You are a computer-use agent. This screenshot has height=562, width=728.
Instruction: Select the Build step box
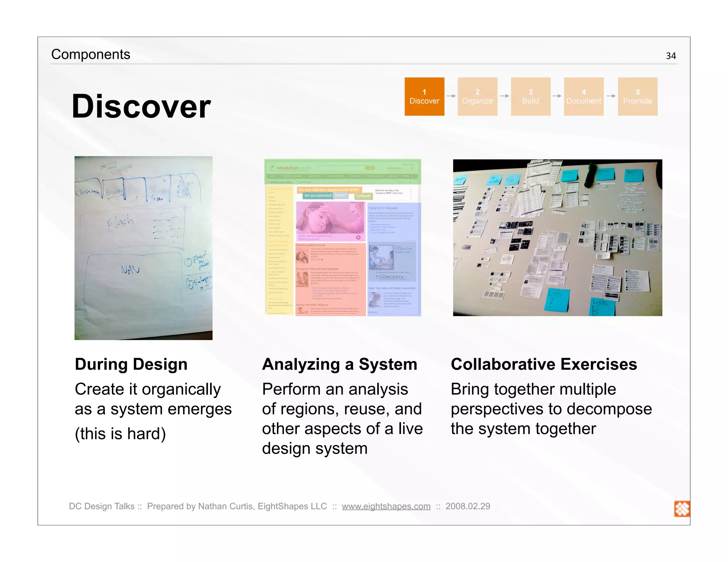[x=530, y=97]
